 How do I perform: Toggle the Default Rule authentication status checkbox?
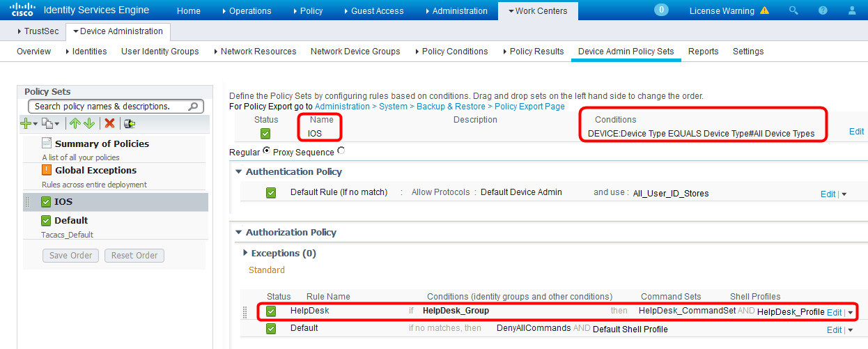pyautogui.click(x=271, y=193)
